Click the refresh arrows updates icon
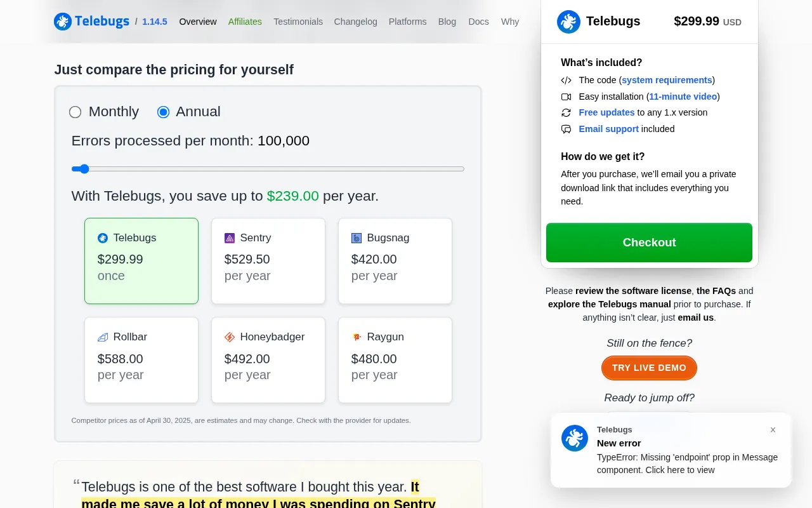 (x=566, y=112)
